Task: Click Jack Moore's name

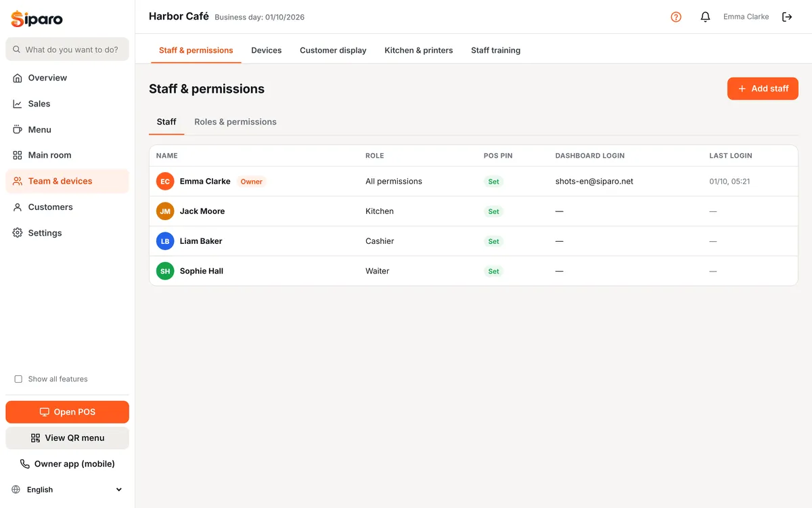Action: click(202, 211)
